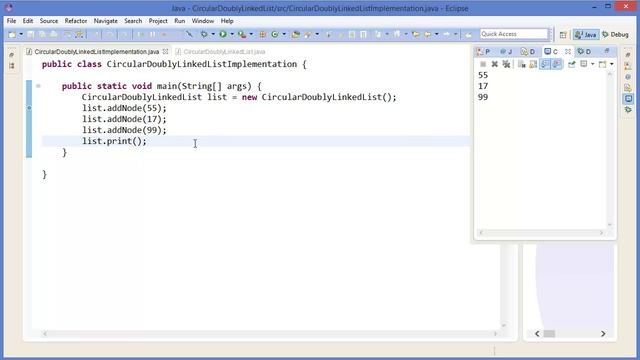Click the highlighted Console icon in right trim

(x=628, y=98)
